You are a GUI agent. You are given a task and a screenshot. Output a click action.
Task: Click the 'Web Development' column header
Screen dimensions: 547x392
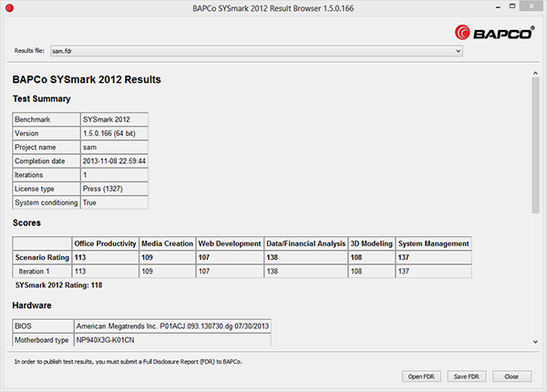(230, 243)
